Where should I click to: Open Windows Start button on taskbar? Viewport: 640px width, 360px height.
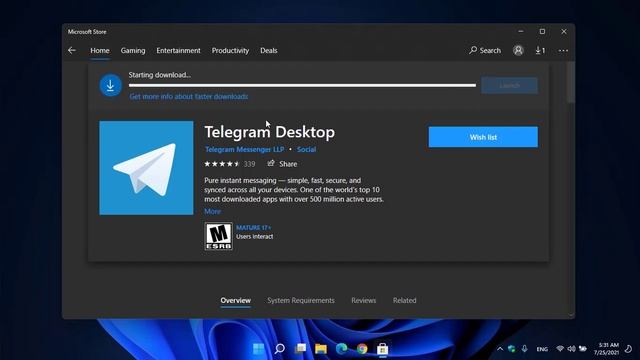coord(258,349)
